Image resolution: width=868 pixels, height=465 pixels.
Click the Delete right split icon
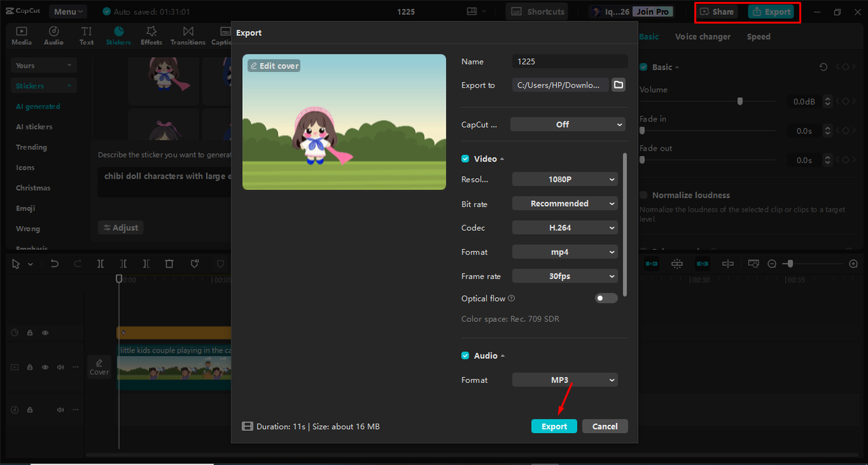coord(146,264)
